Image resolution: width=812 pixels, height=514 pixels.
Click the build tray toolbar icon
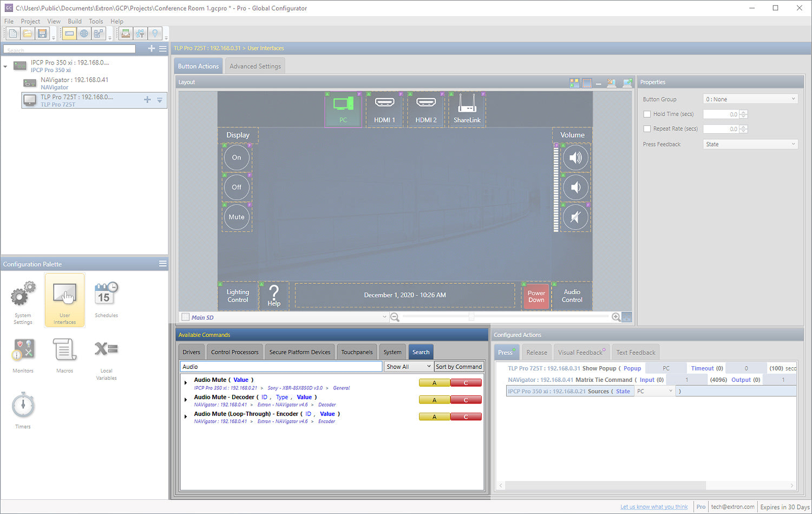pyautogui.click(x=126, y=34)
